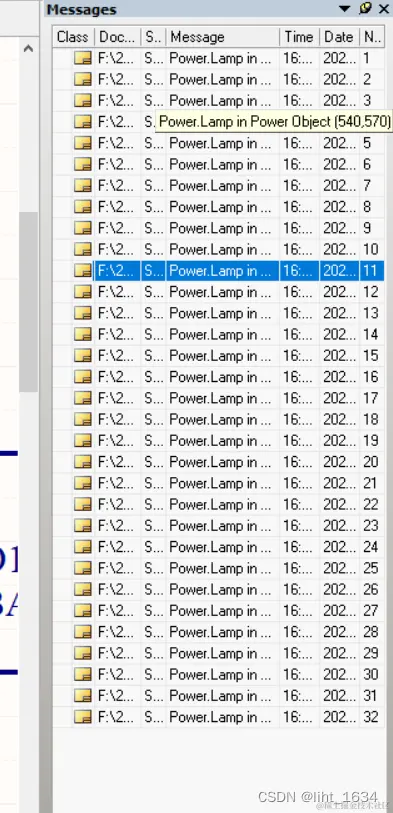Click the message icon in row 7
This screenshot has height=813, width=393.
click(x=83, y=186)
